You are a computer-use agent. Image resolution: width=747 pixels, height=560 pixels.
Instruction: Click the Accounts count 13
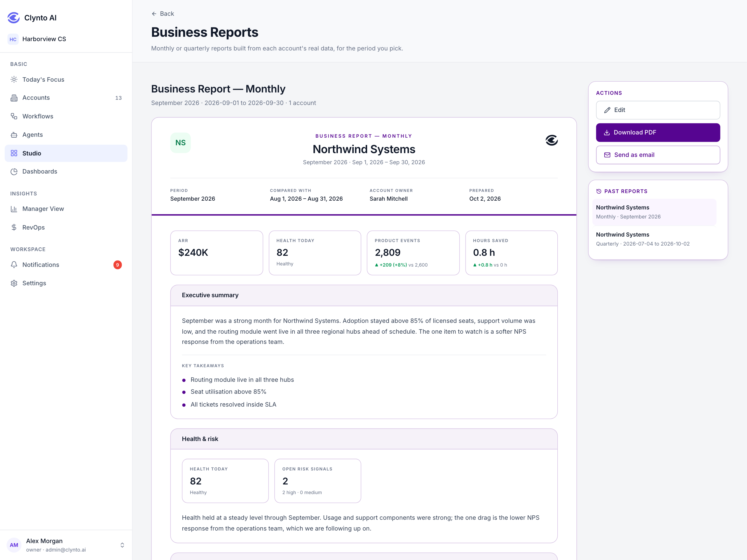pos(118,98)
